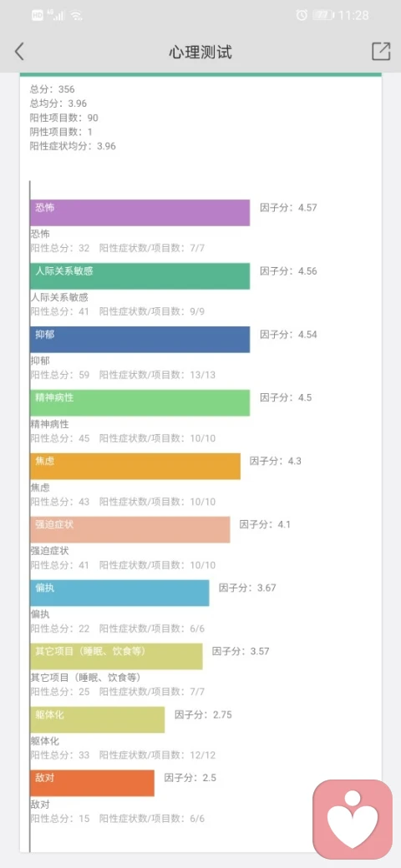The width and height of the screenshot is (401, 868).
Task: Select the red-orange 敌对 bar
Action: point(92,783)
